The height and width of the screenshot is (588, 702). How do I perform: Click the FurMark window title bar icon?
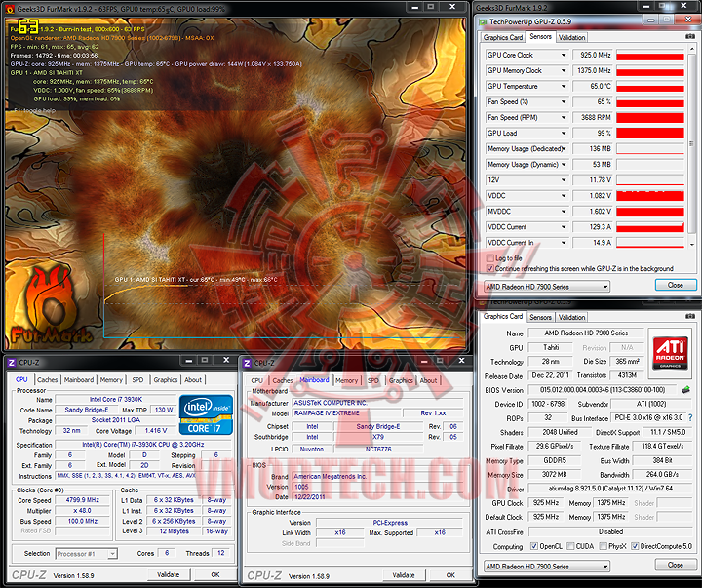click(10, 9)
